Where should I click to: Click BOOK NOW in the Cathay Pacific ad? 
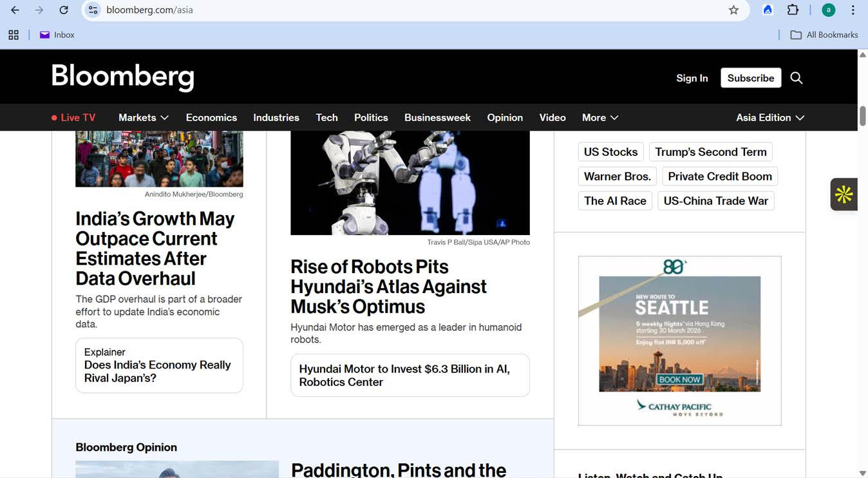click(680, 379)
